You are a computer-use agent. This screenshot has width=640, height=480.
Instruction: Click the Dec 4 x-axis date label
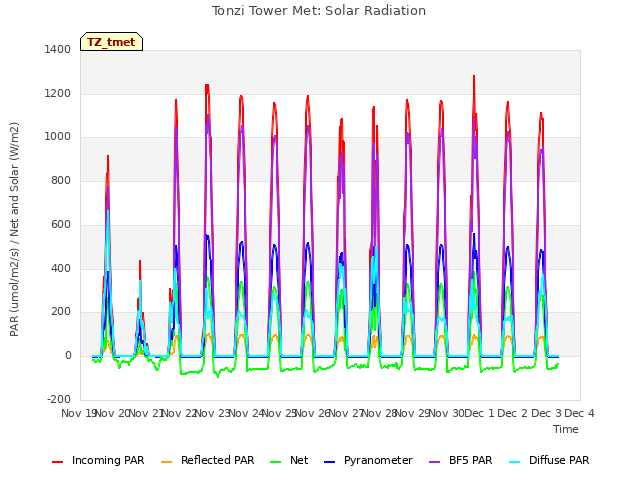[579, 413]
